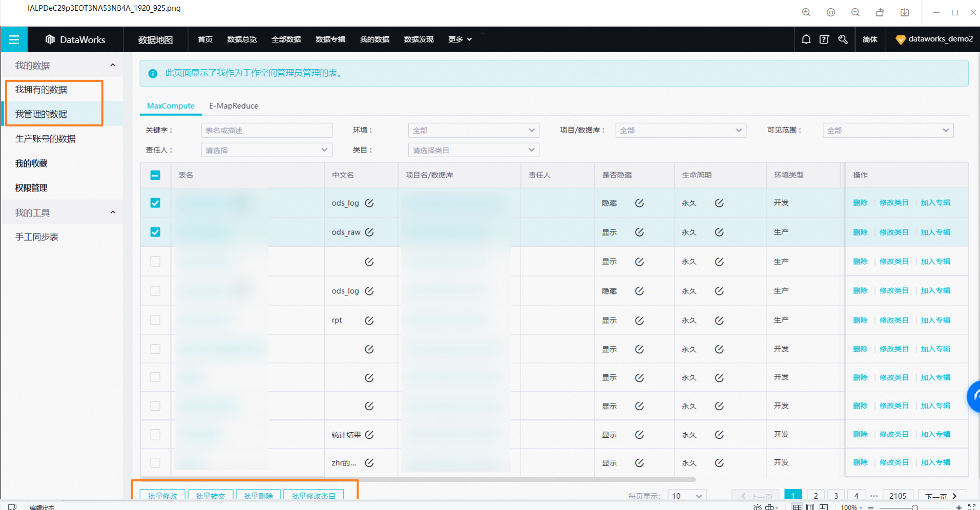The width and height of the screenshot is (980, 510).
Task: Click the 下一页 next page button
Action: (x=942, y=496)
